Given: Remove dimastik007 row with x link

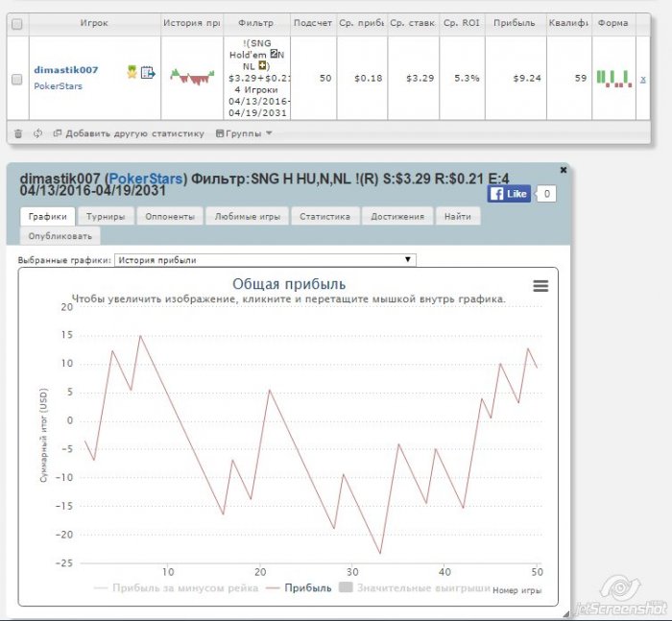Looking at the screenshot, I should (643, 80).
